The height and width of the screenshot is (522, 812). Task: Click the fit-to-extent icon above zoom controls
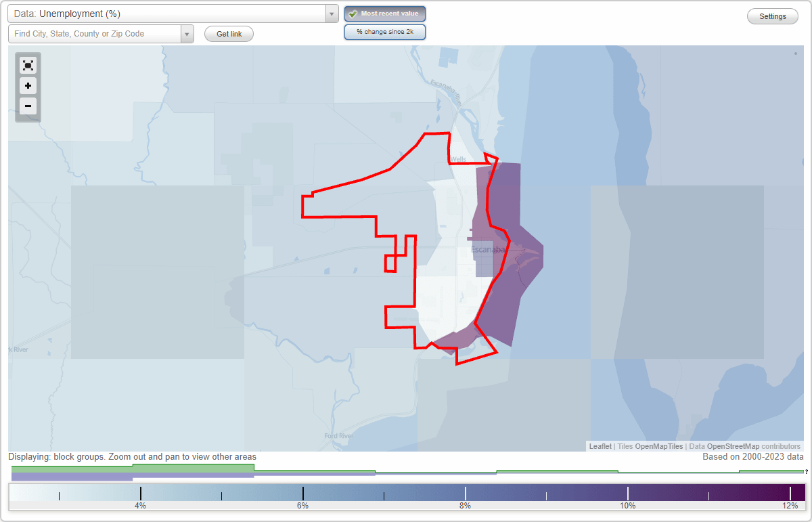click(28, 65)
